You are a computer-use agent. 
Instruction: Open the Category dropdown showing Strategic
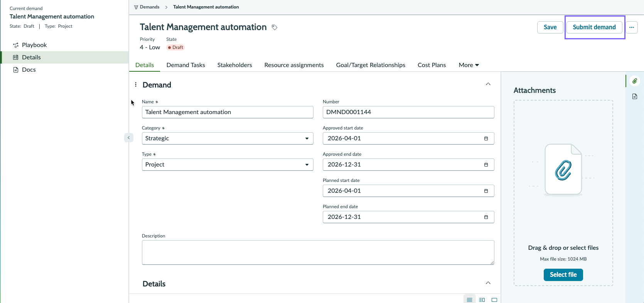(228, 138)
